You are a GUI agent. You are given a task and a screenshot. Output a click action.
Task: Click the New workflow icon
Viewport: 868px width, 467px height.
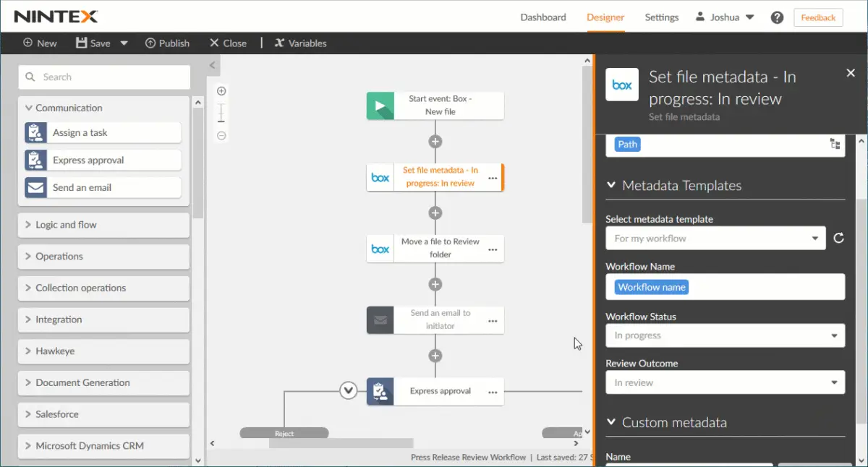coord(28,43)
